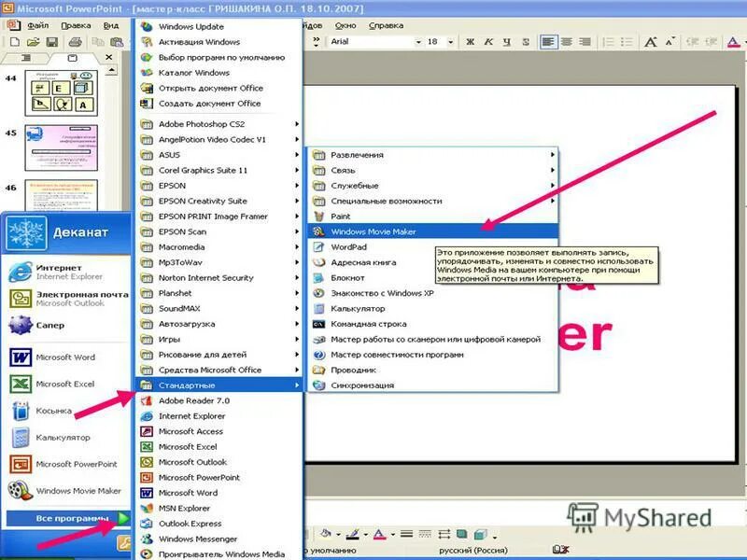Click Windows Update in programs list

pos(219,27)
